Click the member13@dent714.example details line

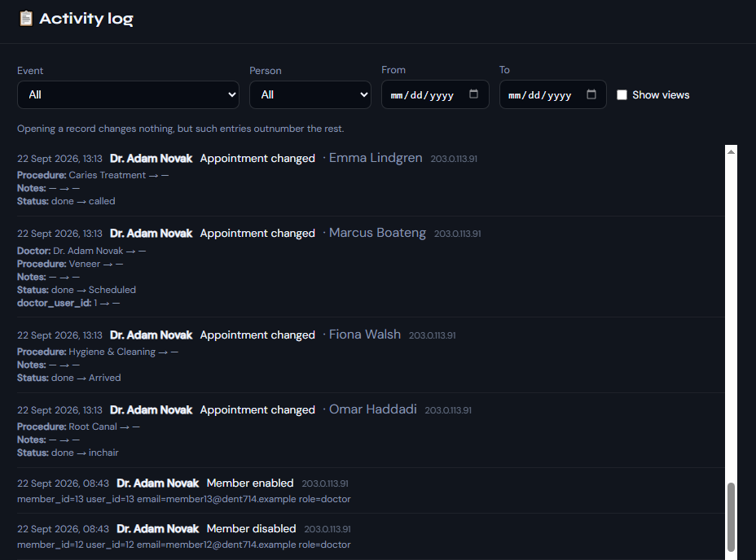click(183, 499)
